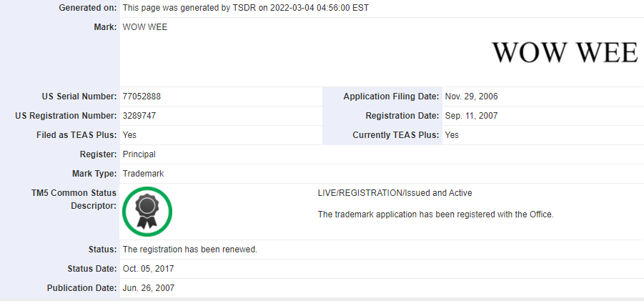Click the Filed as TEAS Plus Yes value
This screenshot has height=301, width=644.
coord(129,135)
